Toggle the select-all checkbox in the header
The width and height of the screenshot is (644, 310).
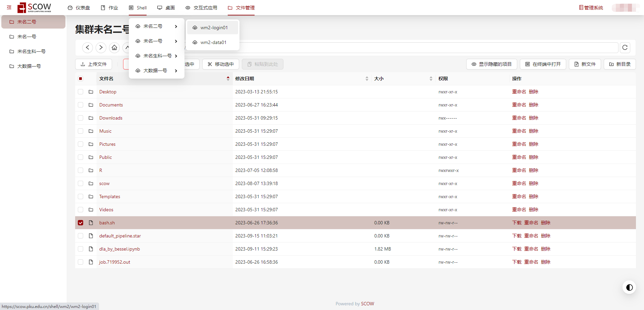pyautogui.click(x=80, y=79)
